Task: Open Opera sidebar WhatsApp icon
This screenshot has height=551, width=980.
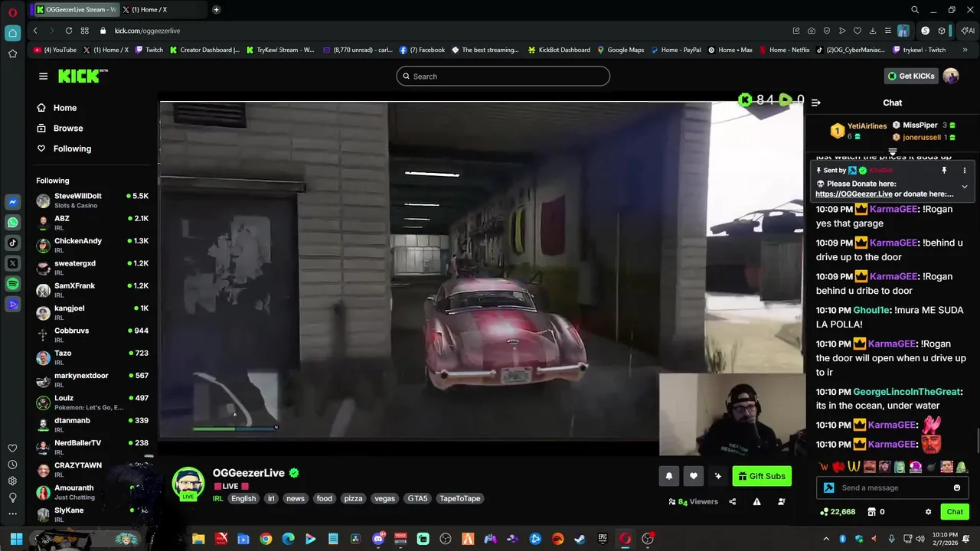Action: 12,223
